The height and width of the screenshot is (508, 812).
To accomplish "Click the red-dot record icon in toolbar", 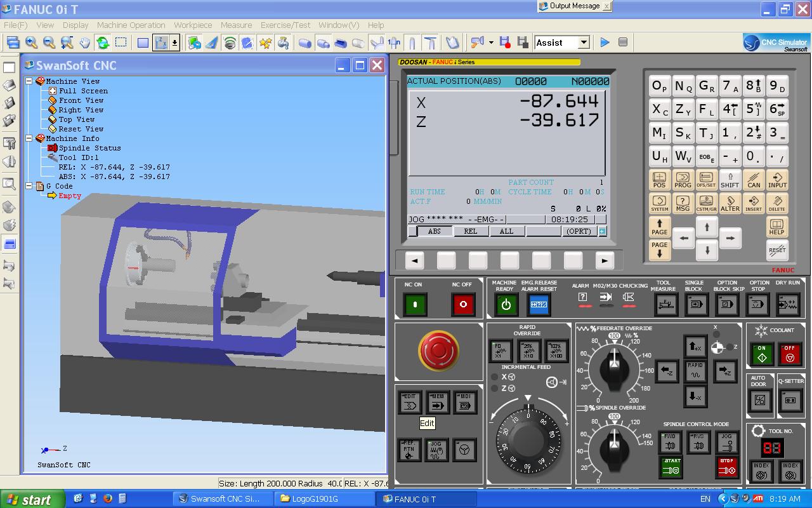I will point(505,43).
